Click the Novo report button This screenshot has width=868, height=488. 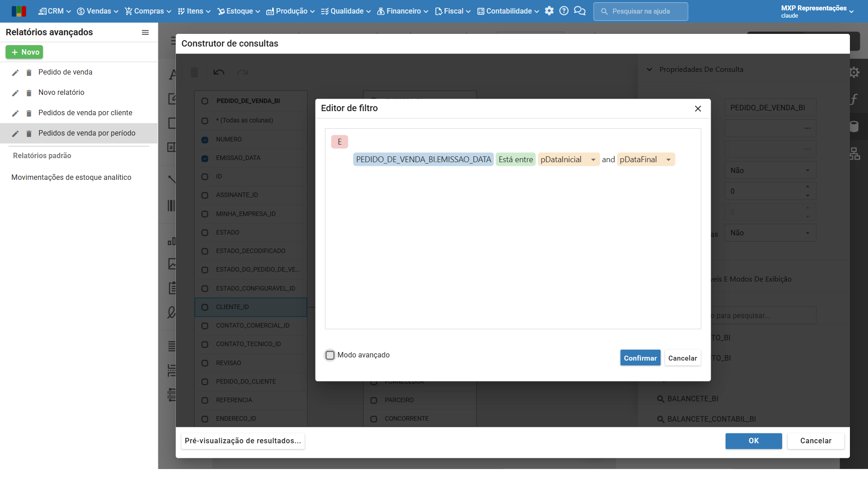pyautogui.click(x=24, y=52)
